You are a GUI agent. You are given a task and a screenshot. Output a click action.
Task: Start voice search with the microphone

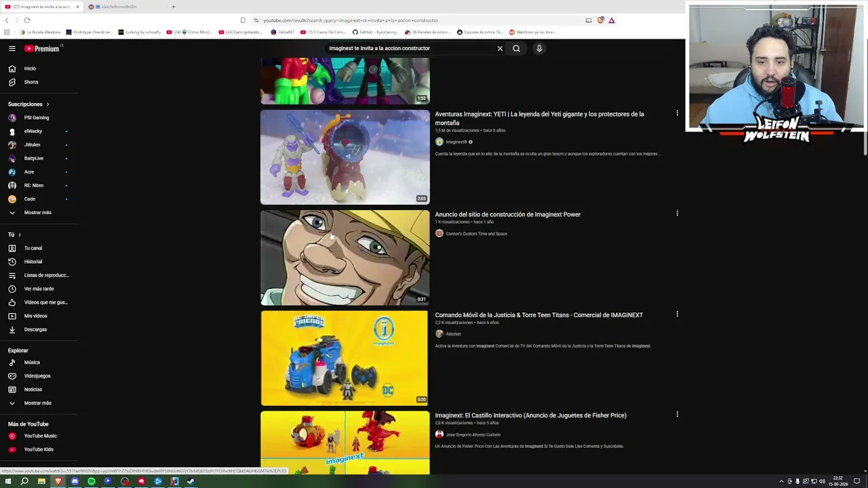[539, 48]
